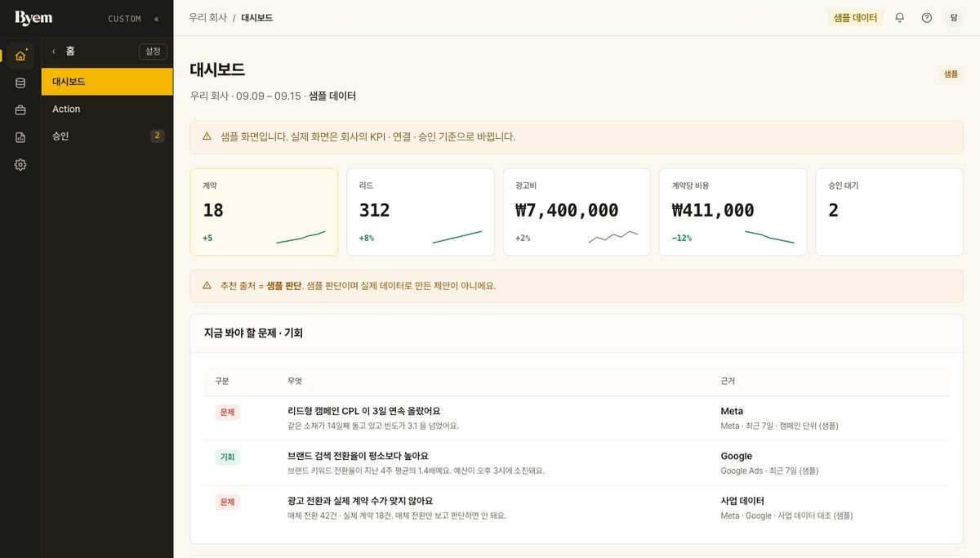Open the home icon in the sidebar rail
Viewport: 980px width, 558px height.
(20, 56)
